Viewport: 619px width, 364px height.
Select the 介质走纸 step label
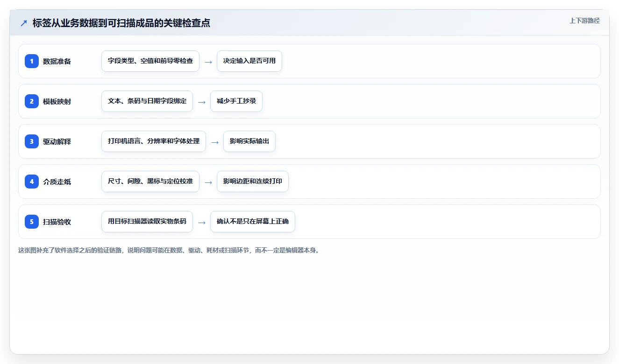pos(57,182)
